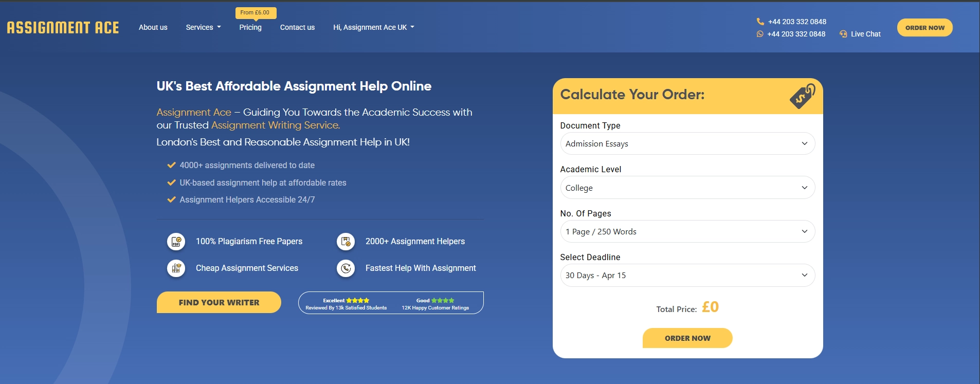Screen dimensions: 980x384
Task: Click '12K Happy Customer Ratings' text
Action: pos(435,308)
